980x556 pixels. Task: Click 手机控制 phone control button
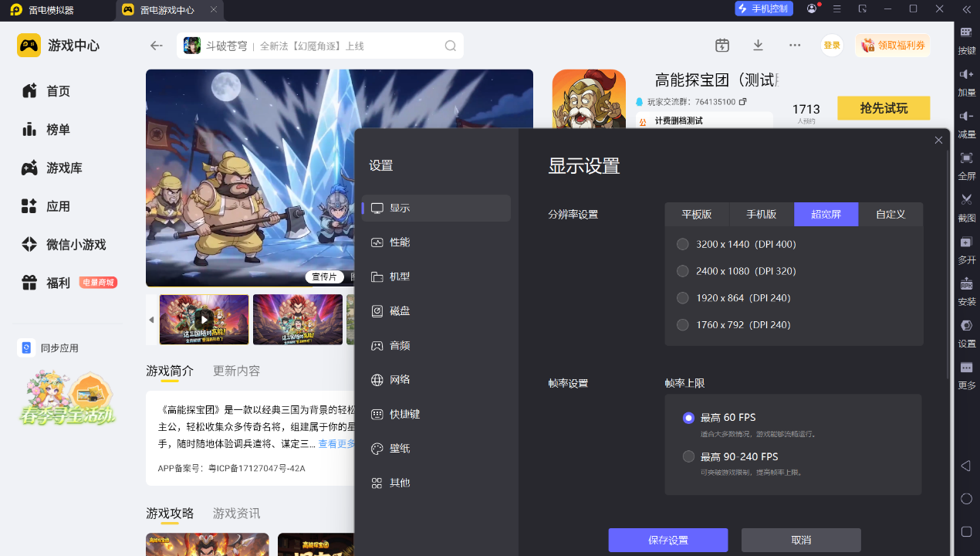click(764, 8)
